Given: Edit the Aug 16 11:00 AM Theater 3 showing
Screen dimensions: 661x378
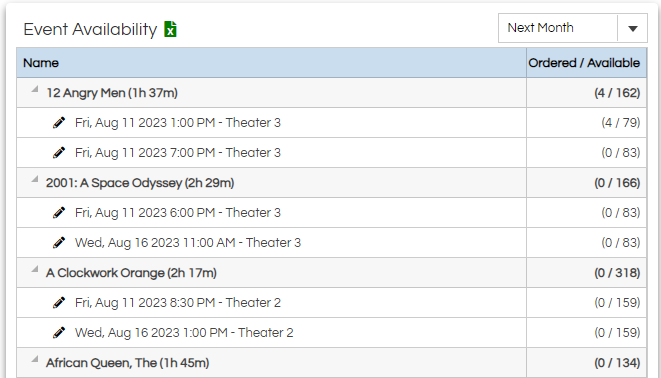Looking at the screenshot, I should click(59, 243).
